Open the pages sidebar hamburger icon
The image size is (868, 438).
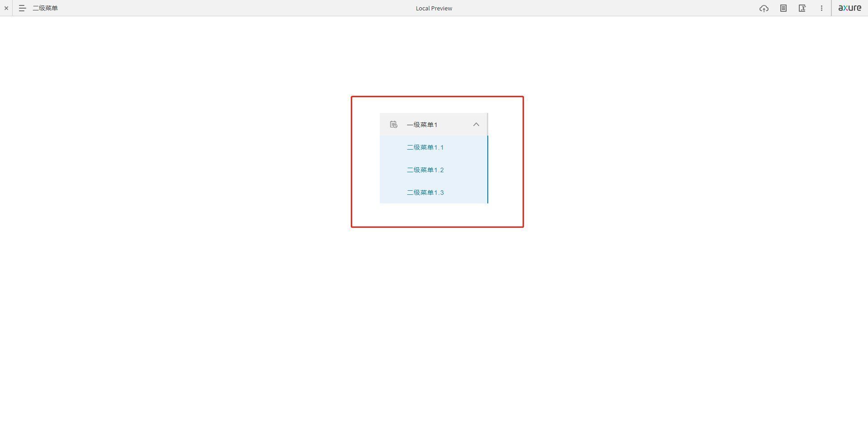[22, 8]
